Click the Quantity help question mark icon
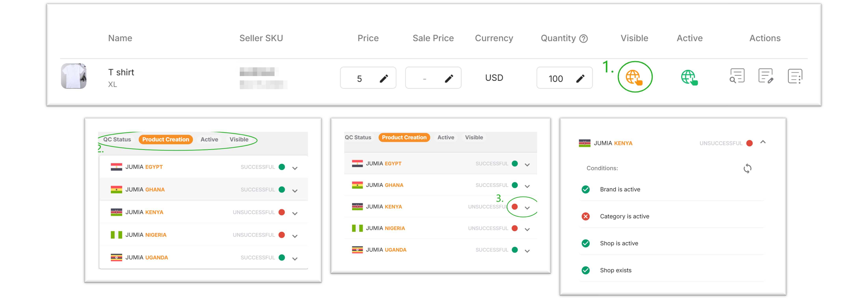Viewport: 868px width, 301px height. point(584,39)
